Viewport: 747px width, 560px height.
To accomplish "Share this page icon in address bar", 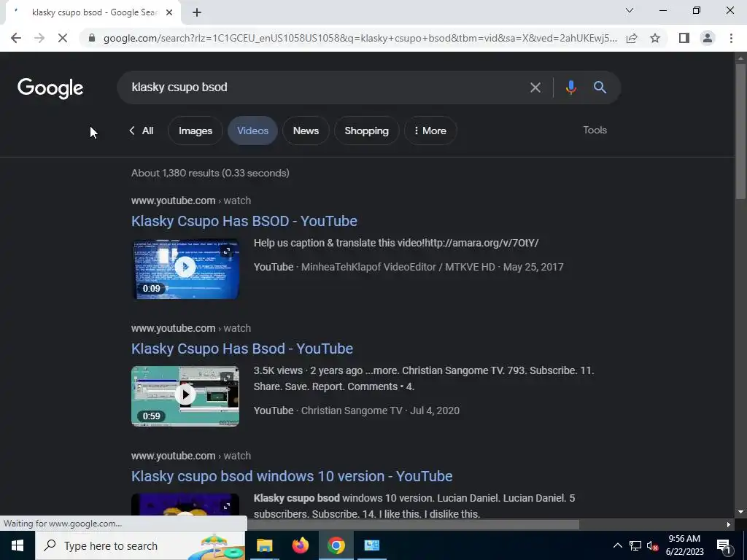I will (x=632, y=38).
